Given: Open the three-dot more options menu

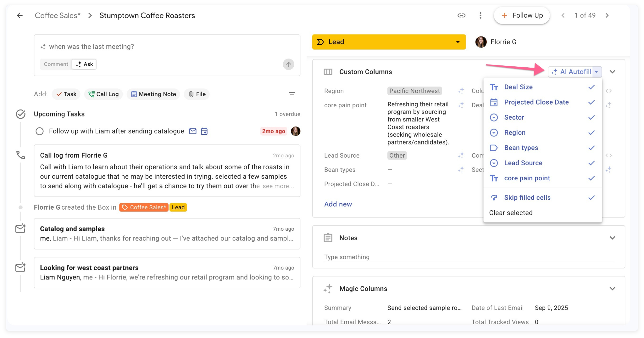Looking at the screenshot, I should 480,15.
